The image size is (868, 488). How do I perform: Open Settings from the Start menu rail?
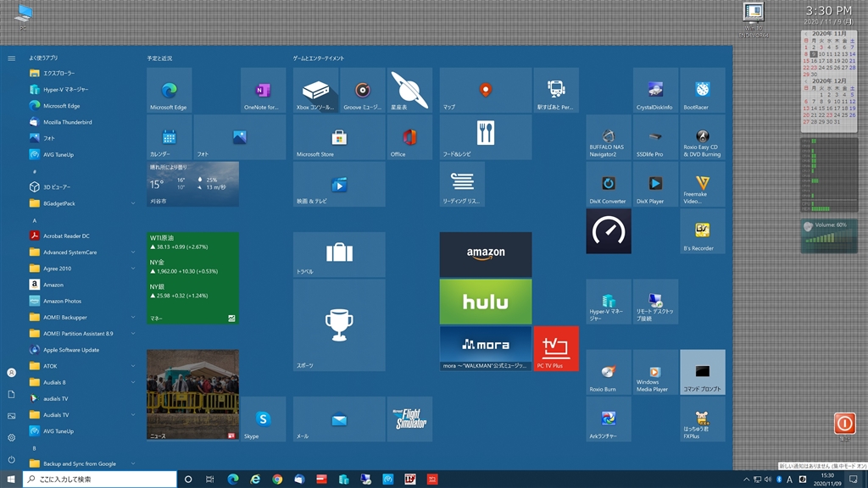pyautogui.click(x=11, y=438)
